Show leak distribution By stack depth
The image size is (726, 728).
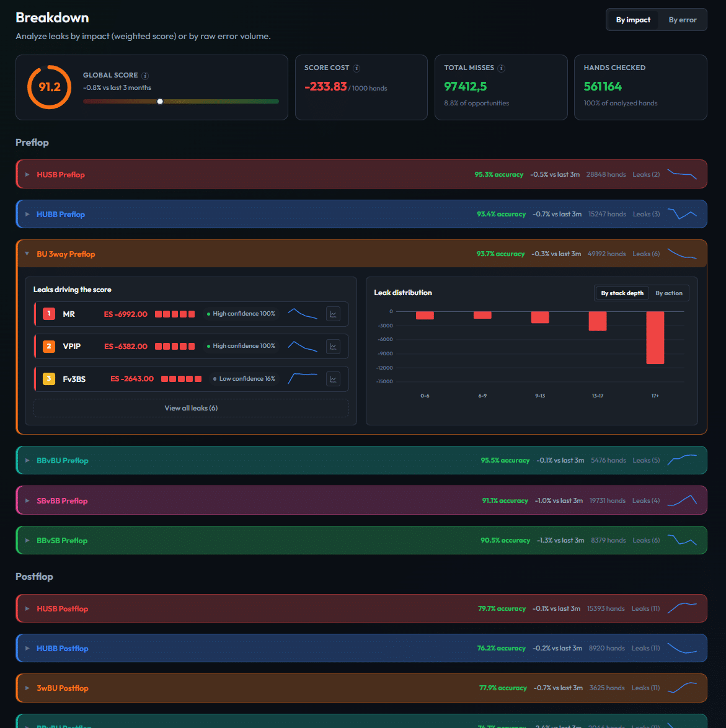pyautogui.click(x=622, y=293)
